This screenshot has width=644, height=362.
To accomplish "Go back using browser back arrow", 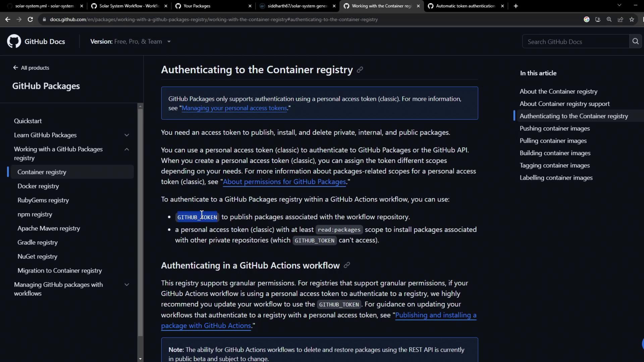I will pyautogui.click(x=8, y=19).
